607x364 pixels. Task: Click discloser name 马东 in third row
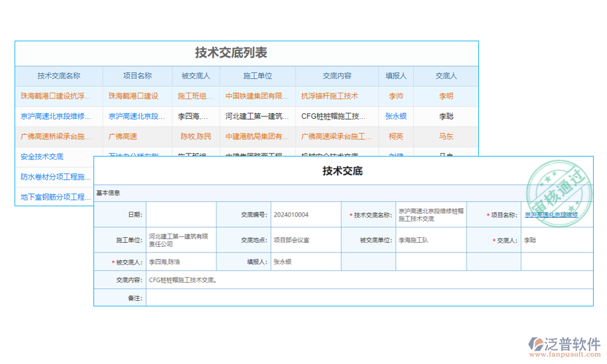446,136
